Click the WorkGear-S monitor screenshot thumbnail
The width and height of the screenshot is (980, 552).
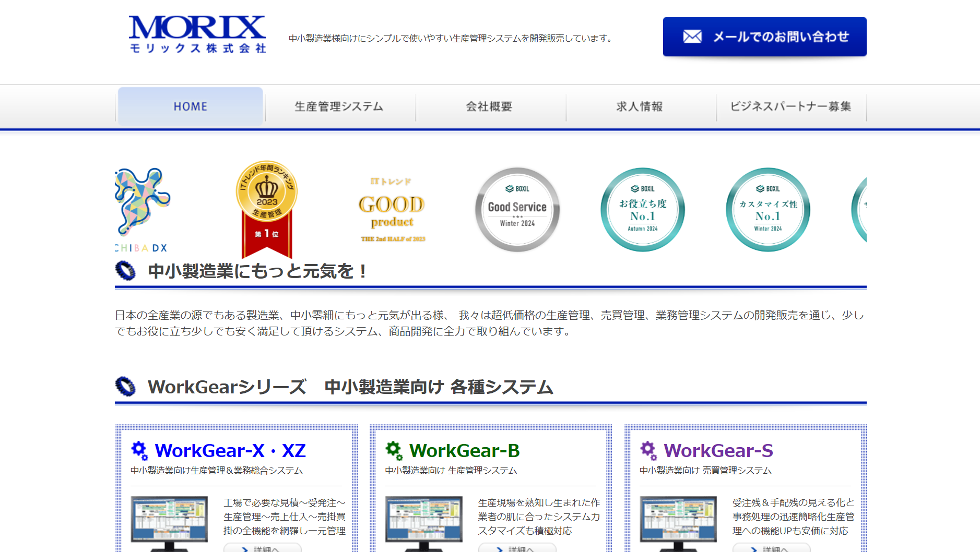click(x=678, y=523)
